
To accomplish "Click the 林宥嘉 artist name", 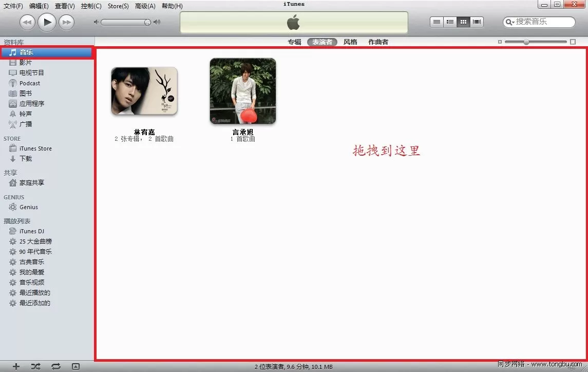I will 144,132.
